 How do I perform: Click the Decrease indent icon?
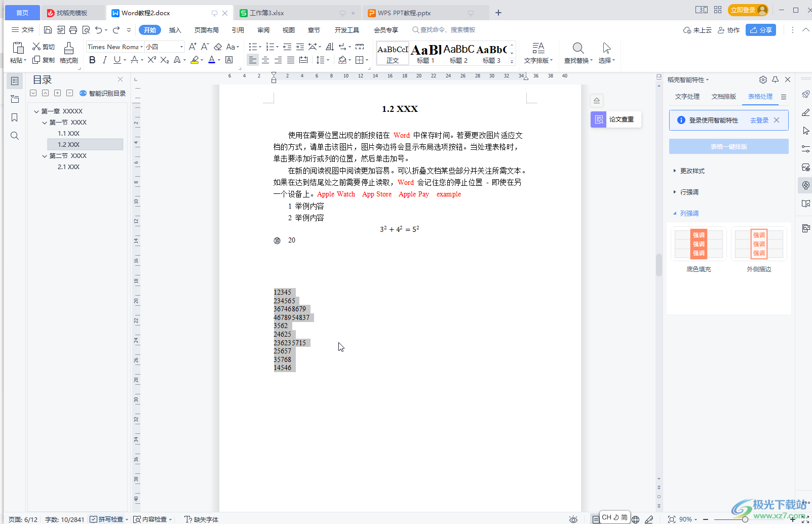(287, 47)
